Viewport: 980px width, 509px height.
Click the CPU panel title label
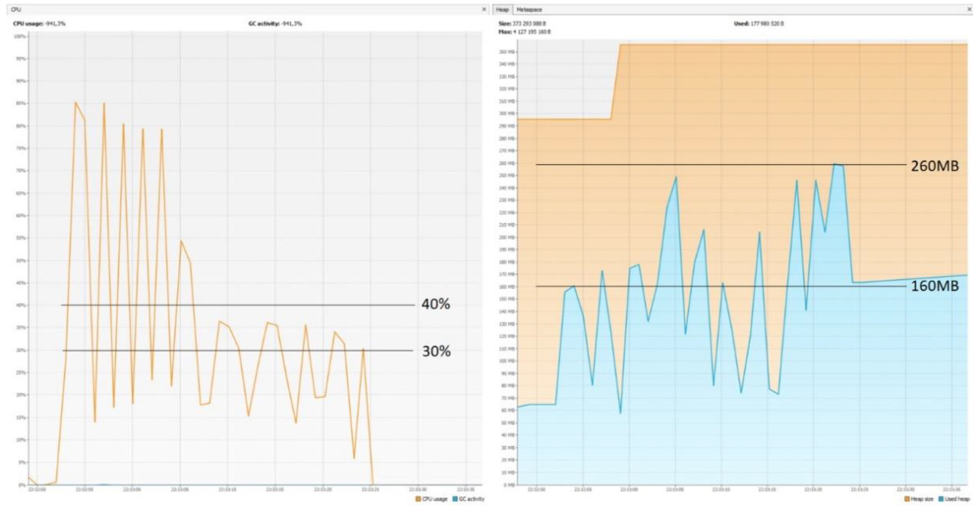pyautogui.click(x=16, y=10)
